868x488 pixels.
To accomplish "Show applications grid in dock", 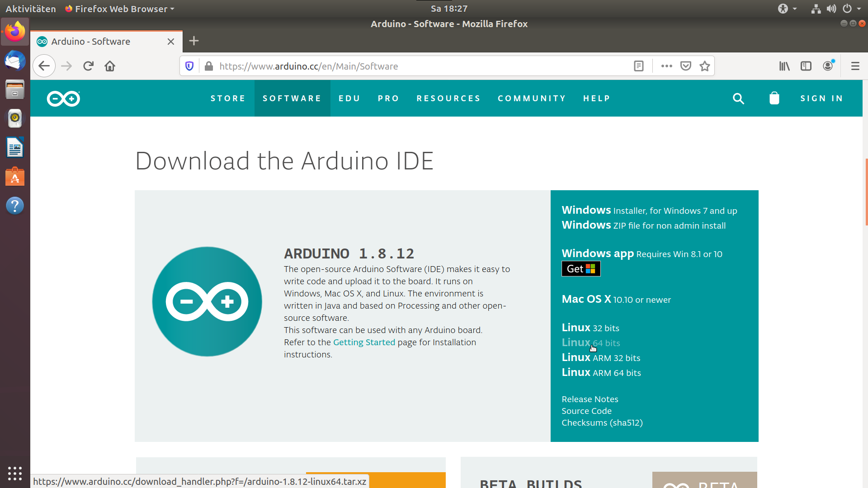I will pos(15,473).
